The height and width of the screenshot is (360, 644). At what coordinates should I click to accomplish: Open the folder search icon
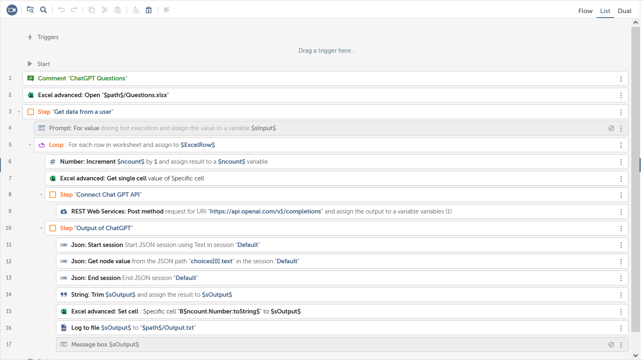30,10
